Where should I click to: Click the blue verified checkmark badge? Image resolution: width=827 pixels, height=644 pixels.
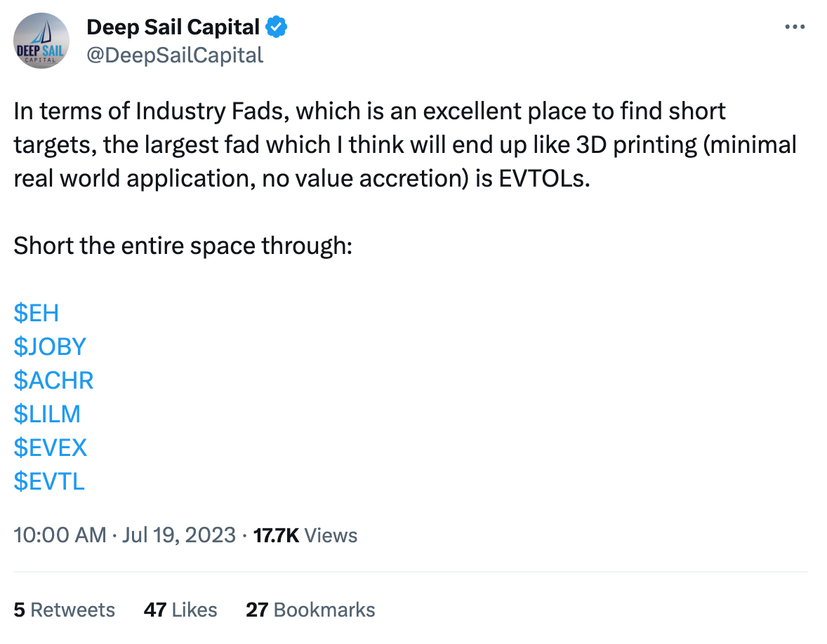point(277,27)
